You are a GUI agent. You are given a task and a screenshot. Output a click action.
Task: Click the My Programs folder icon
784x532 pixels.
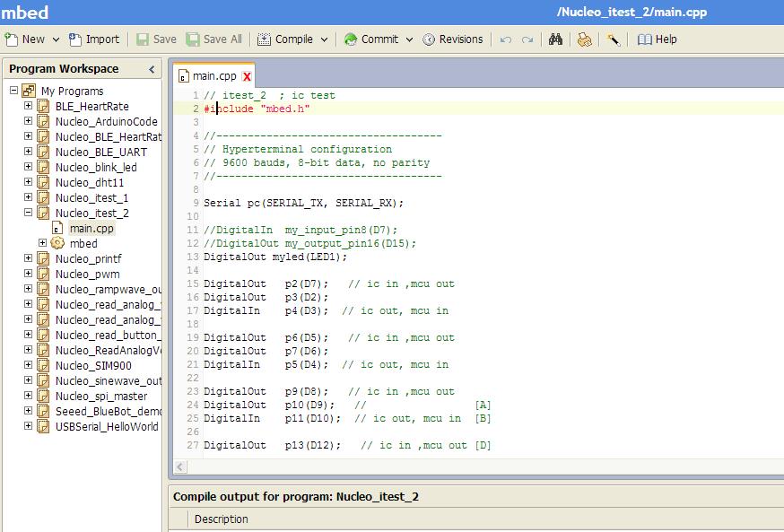pos(29,91)
